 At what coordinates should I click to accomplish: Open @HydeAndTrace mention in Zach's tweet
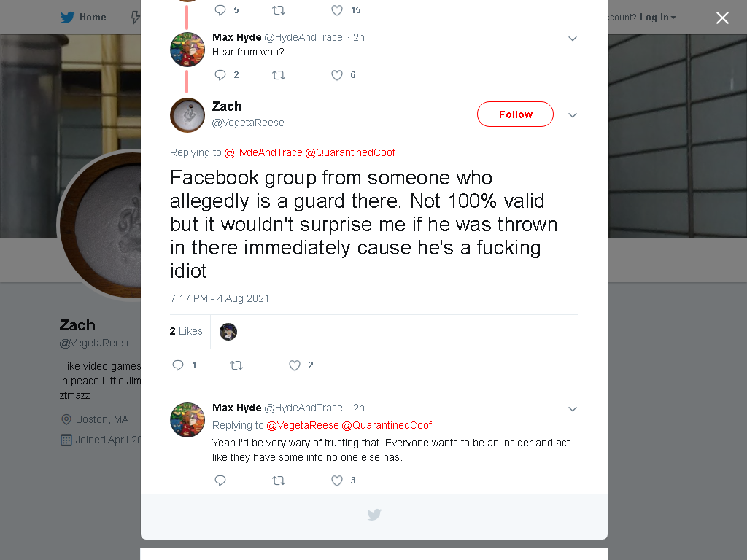point(263,152)
